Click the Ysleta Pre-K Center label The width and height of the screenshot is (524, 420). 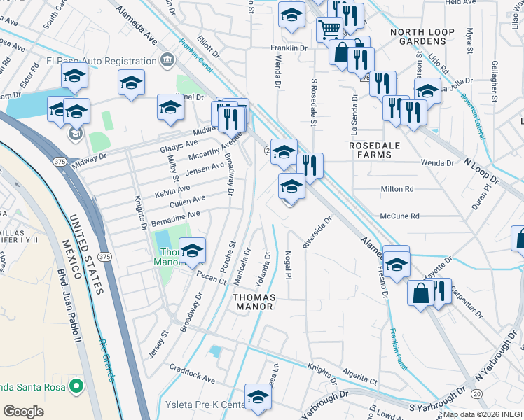click(205, 405)
